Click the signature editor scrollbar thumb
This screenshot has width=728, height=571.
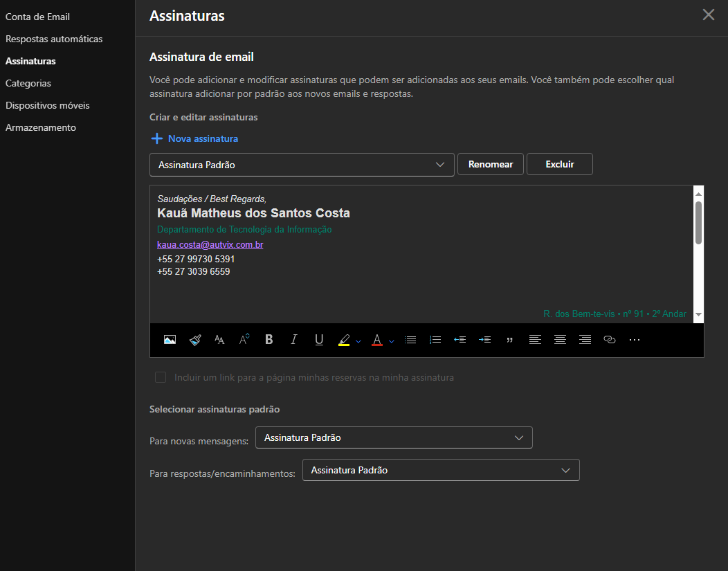698,223
